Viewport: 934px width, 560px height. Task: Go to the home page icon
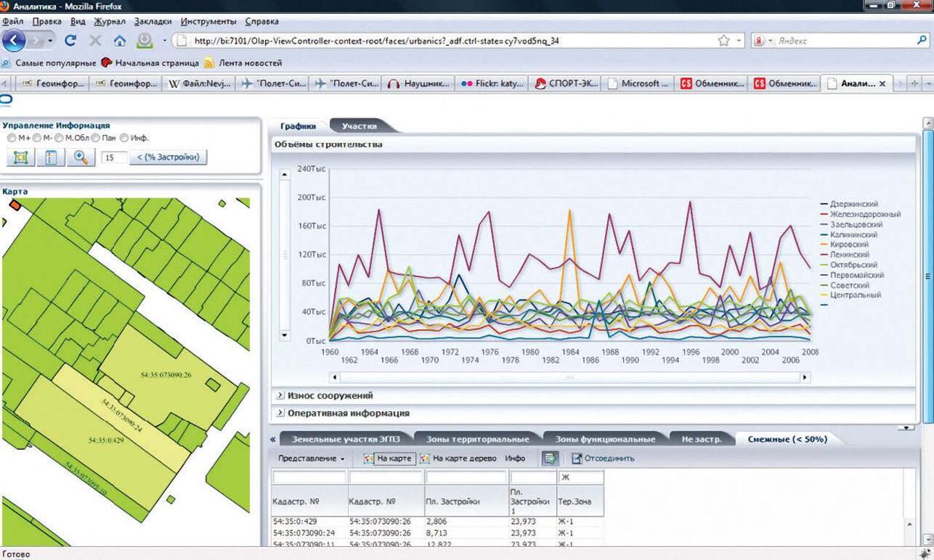tap(120, 41)
